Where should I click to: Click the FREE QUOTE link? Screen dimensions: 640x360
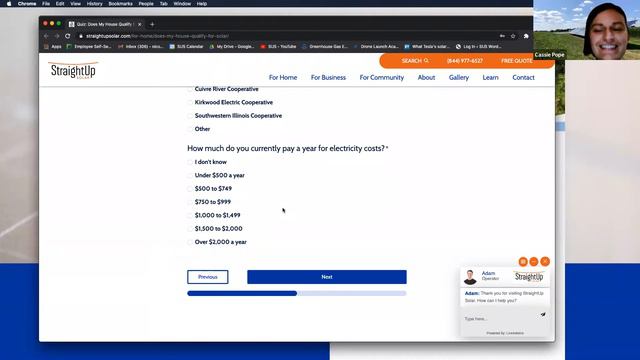(517, 61)
